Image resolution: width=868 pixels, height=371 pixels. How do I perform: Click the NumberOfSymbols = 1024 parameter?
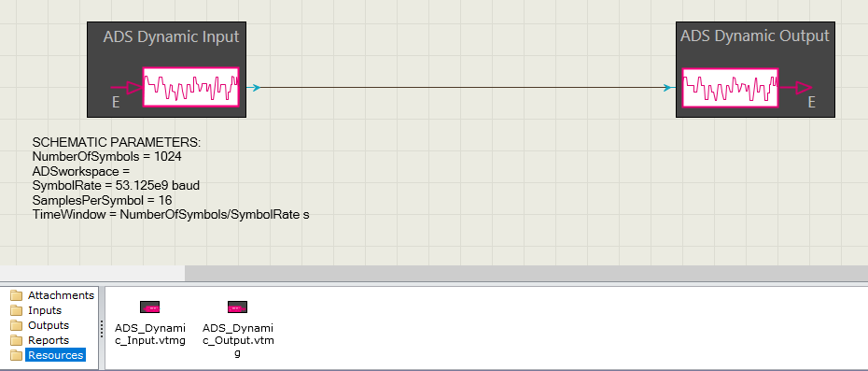106,157
